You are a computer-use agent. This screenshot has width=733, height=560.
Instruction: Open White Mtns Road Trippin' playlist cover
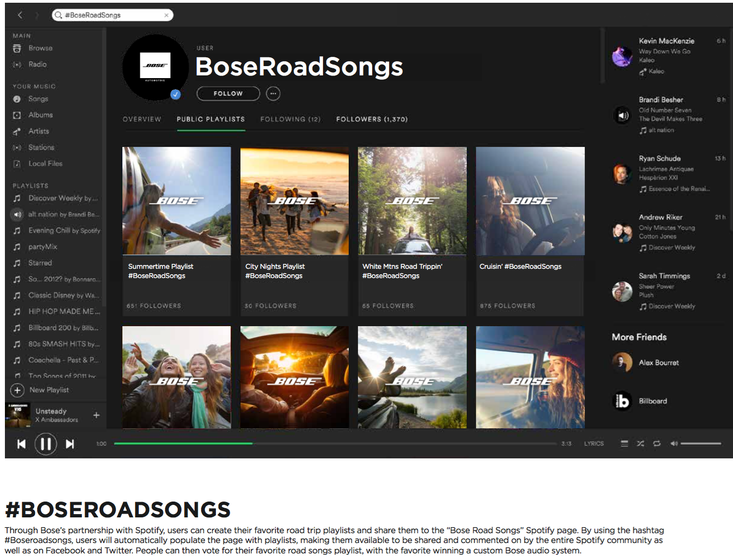(412, 201)
